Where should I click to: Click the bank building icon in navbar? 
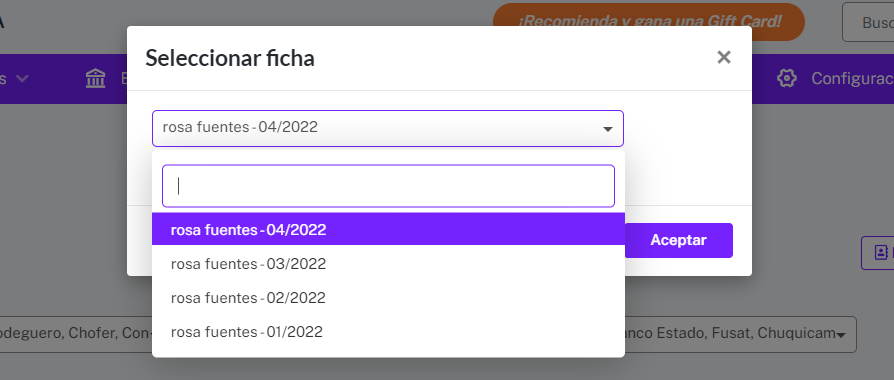[x=96, y=79]
